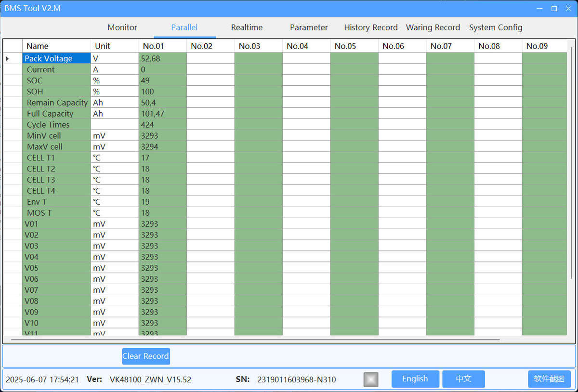Switch interface language to English
578x392 pixels.
(415, 379)
